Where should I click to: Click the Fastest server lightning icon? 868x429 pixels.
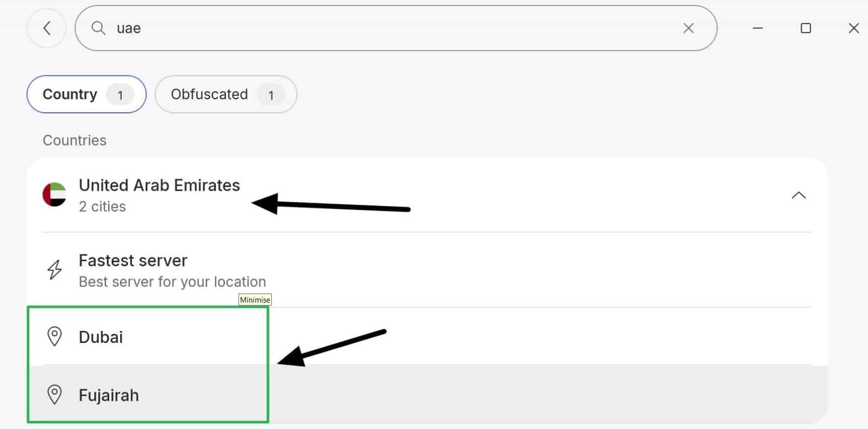pos(54,270)
